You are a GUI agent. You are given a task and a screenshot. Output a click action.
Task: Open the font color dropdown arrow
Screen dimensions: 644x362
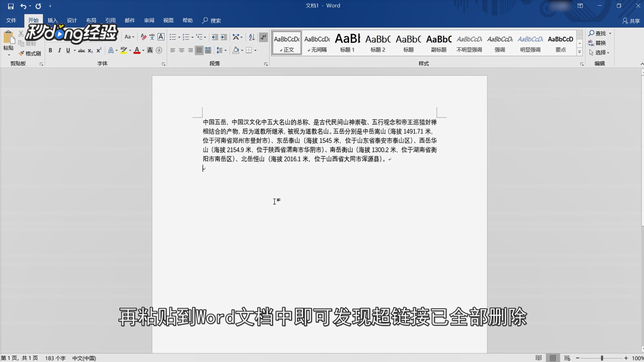(x=143, y=50)
